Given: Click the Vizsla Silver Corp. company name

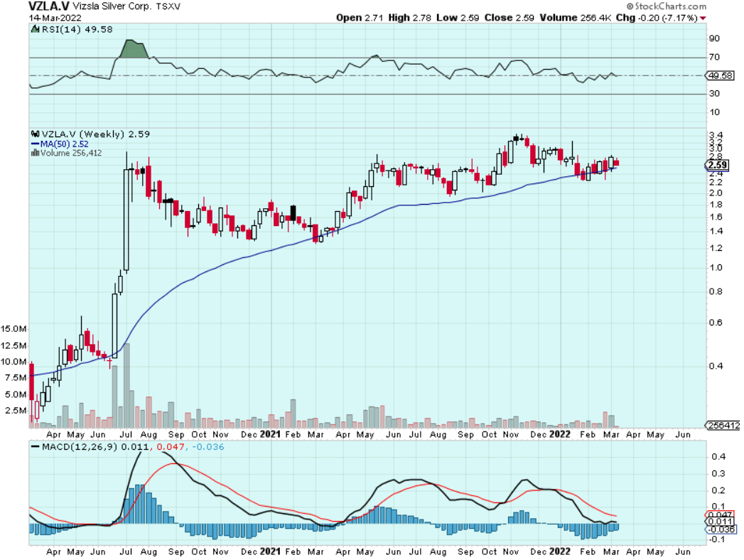Looking at the screenshot, I should click(112, 6).
